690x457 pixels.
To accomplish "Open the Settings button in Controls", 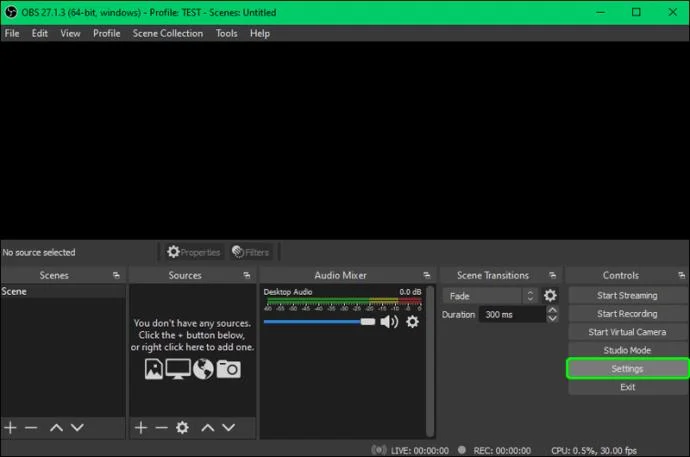I will [x=627, y=369].
